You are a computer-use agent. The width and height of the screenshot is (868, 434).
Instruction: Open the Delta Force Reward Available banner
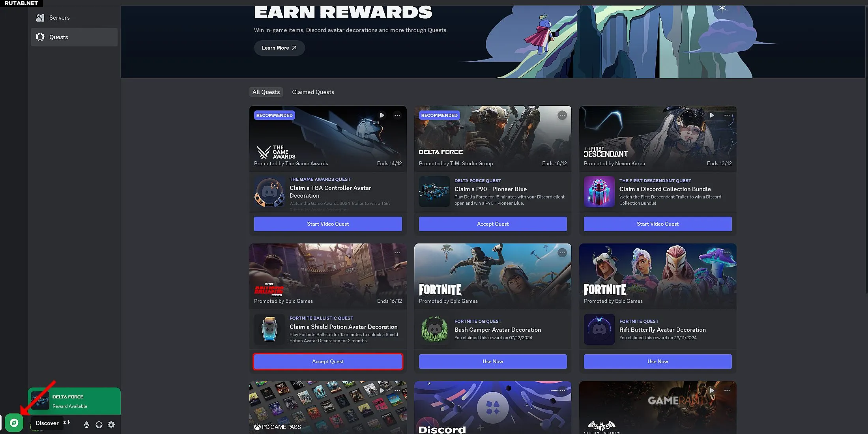(x=74, y=401)
